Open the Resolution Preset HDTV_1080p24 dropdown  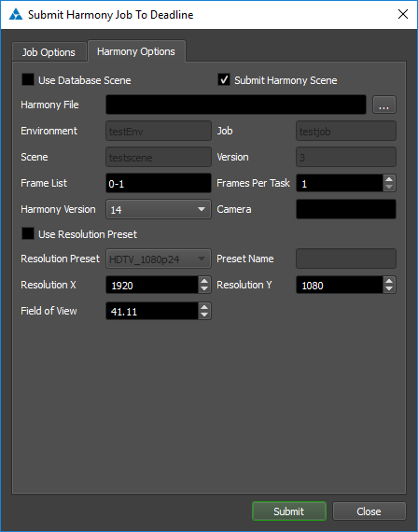point(159,259)
